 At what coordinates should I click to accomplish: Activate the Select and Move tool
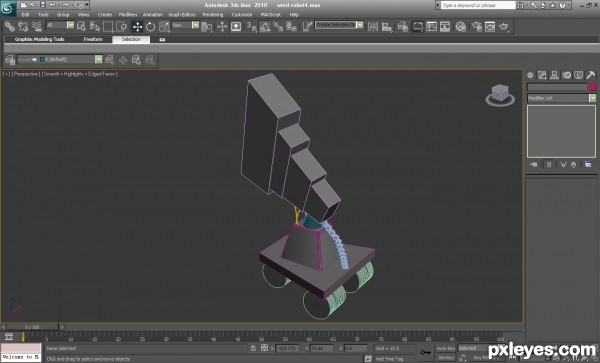(137, 26)
